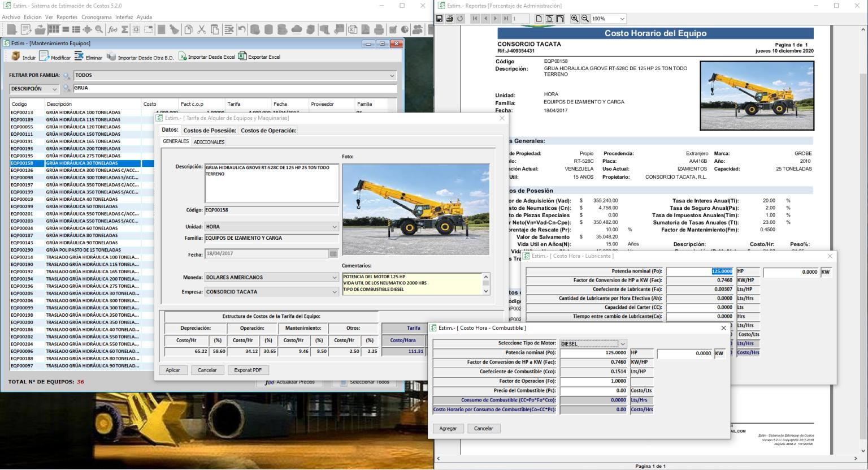This screenshot has width=868, height=470.
Task: Open the 100% zoom level combo box
Action: pyautogui.click(x=609, y=18)
